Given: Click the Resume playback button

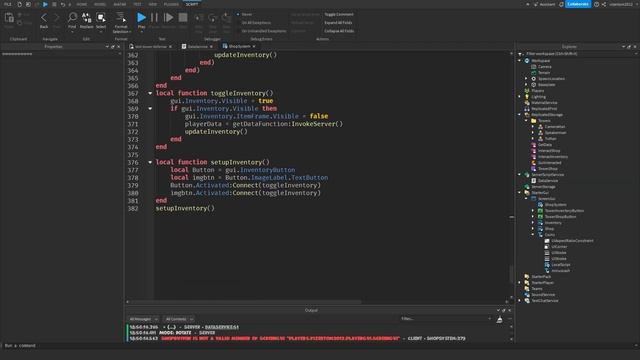Looking at the screenshot, I should (168, 18).
